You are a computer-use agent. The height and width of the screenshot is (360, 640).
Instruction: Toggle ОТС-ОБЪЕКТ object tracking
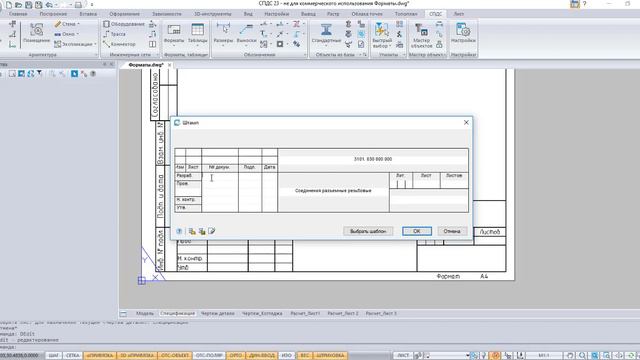pos(176,356)
